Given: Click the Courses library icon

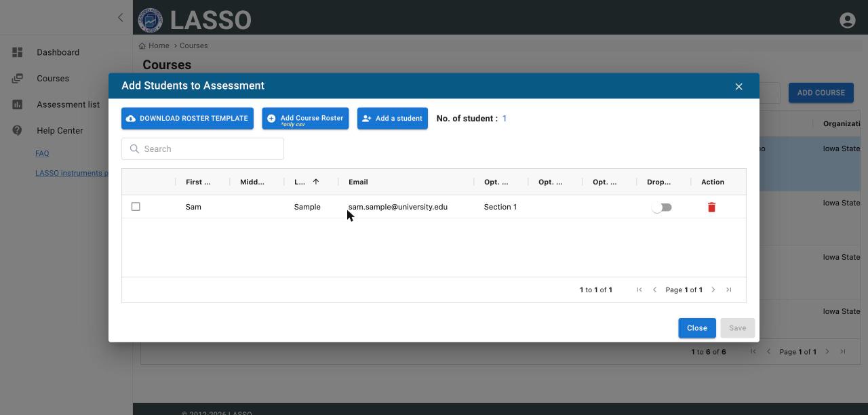Looking at the screenshot, I should click(x=18, y=79).
